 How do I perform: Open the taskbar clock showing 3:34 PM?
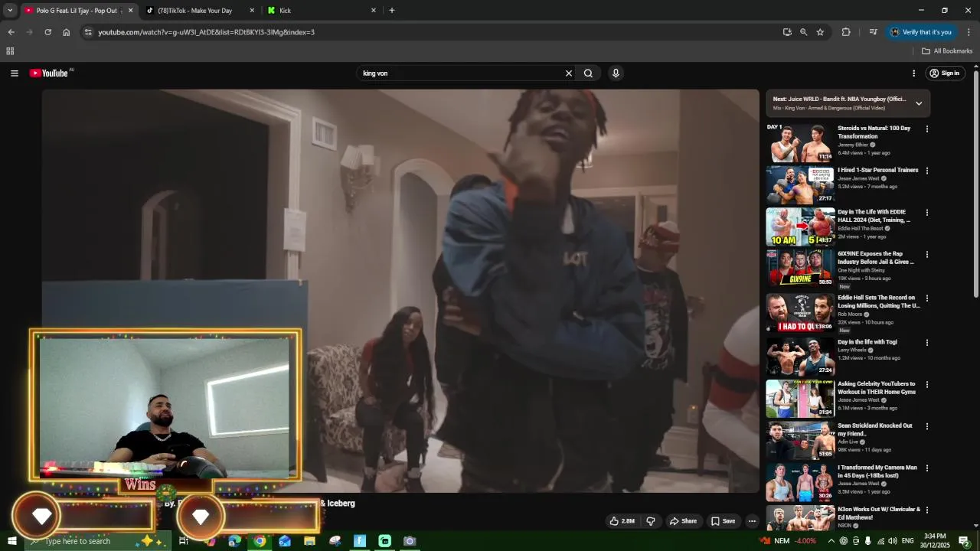click(935, 541)
